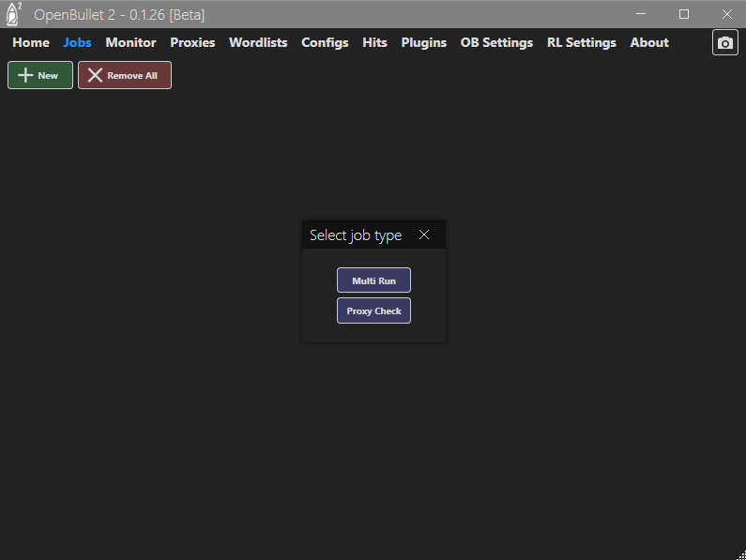Open RL Settings
The image size is (746, 560).
point(582,43)
